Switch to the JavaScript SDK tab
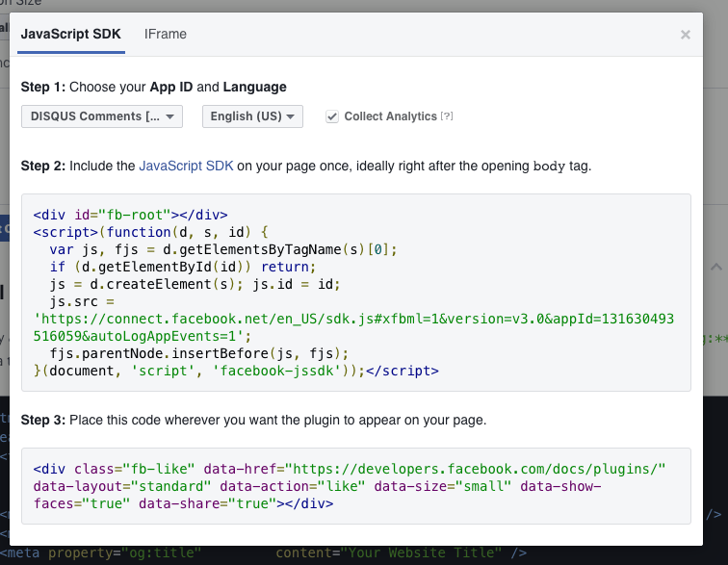 tap(70, 34)
